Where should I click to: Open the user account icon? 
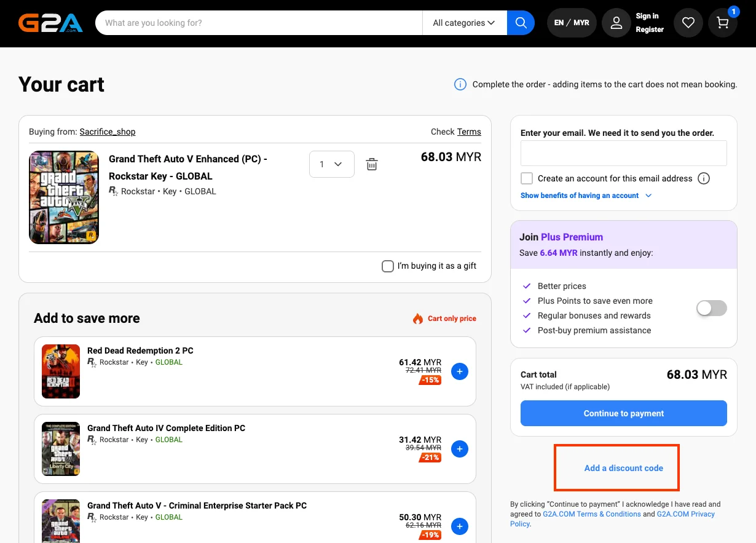[x=616, y=23]
